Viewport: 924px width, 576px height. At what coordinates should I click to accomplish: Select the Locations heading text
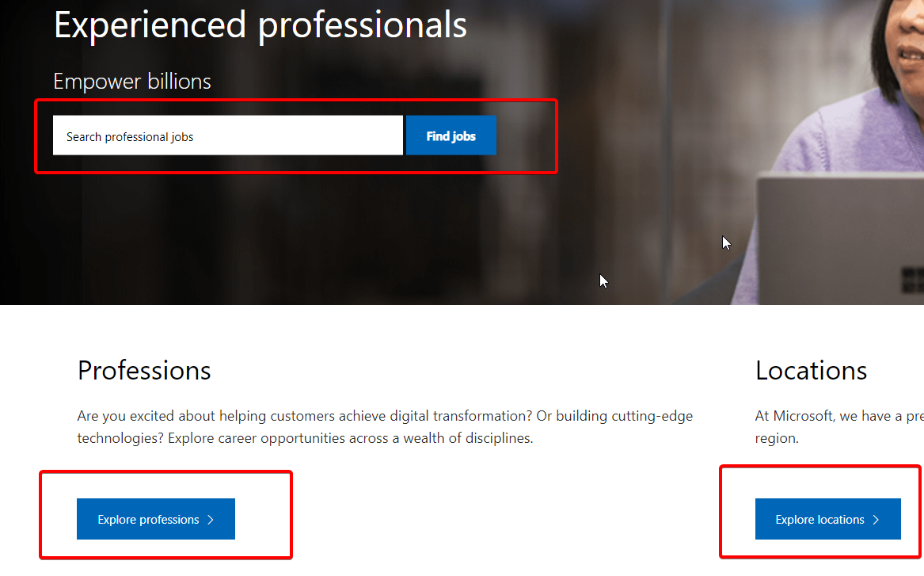coord(811,370)
